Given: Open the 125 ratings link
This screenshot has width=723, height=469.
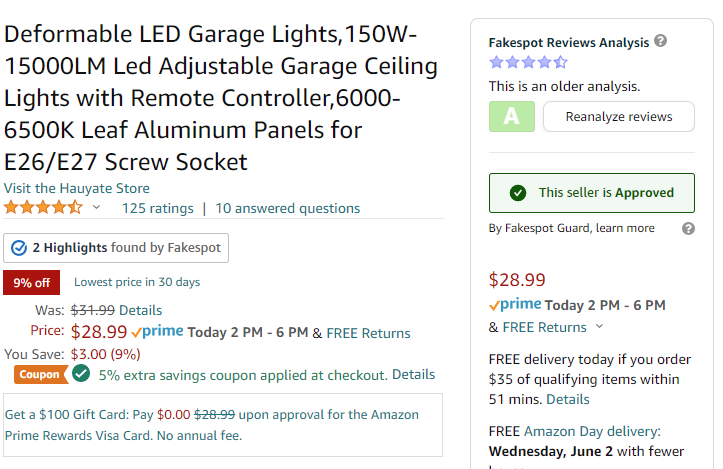Looking at the screenshot, I should click(x=158, y=208).
